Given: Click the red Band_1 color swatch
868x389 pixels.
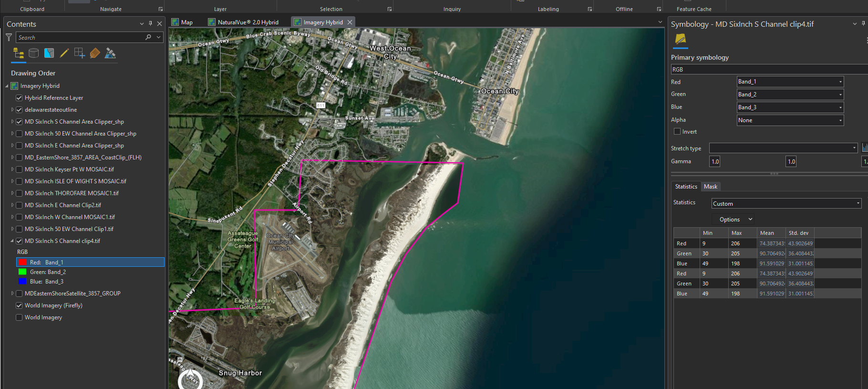Looking at the screenshot, I should pyautogui.click(x=22, y=263).
